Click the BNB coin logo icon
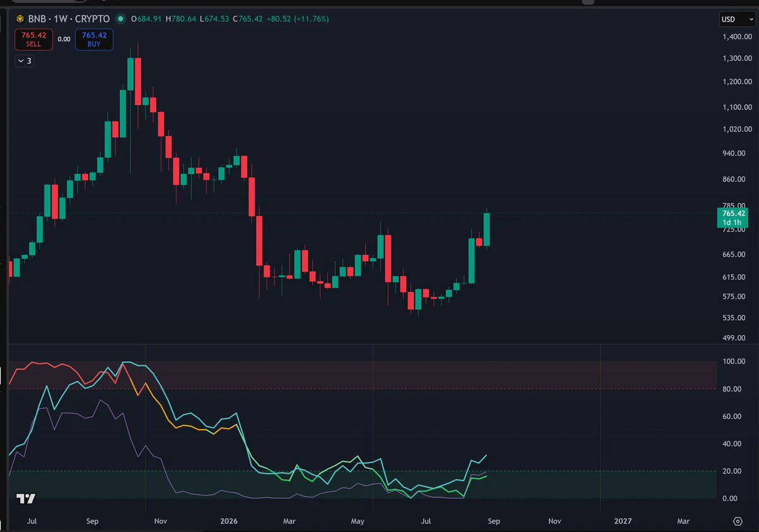This screenshot has width=759, height=532. 20,19
